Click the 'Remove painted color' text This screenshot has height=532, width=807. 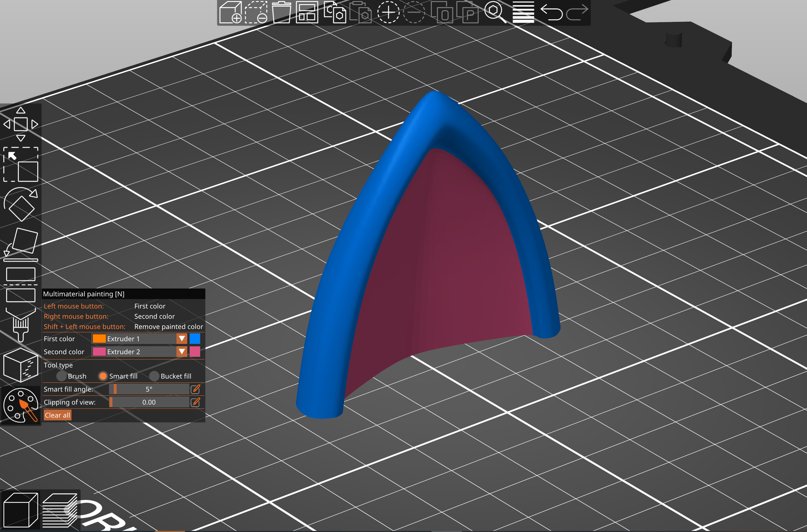pos(169,327)
